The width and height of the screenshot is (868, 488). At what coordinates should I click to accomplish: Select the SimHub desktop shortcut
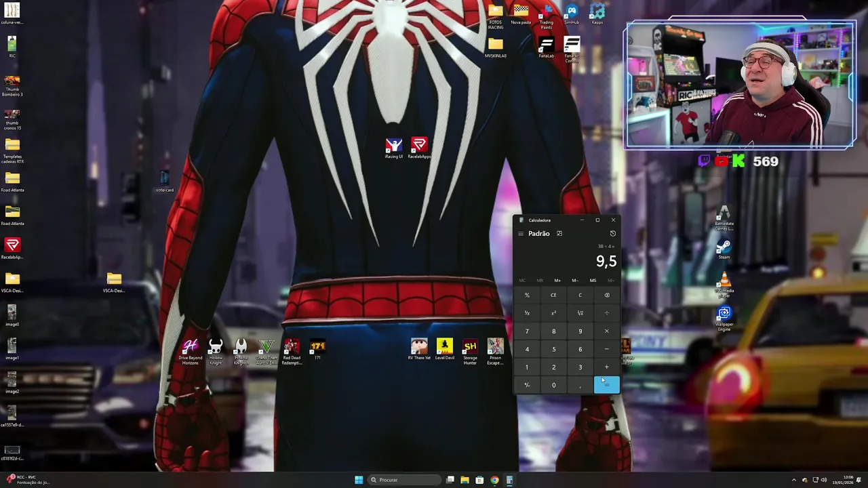pyautogui.click(x=572, y=15)
